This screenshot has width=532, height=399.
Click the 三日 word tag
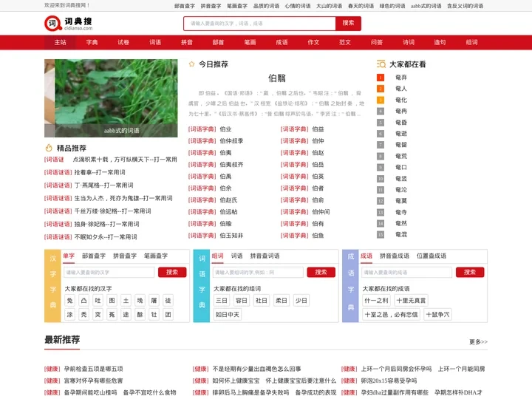(222, 301)
